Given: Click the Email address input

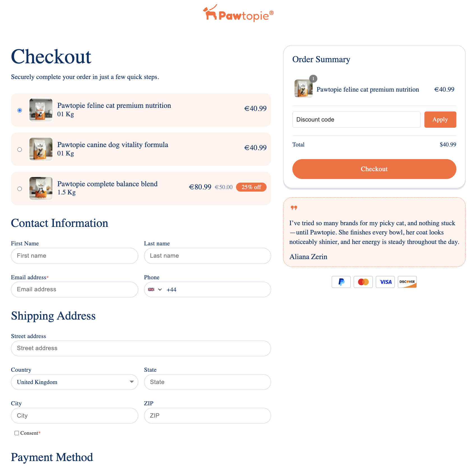Looking at the screenshot, I should [x=74, y=290].
